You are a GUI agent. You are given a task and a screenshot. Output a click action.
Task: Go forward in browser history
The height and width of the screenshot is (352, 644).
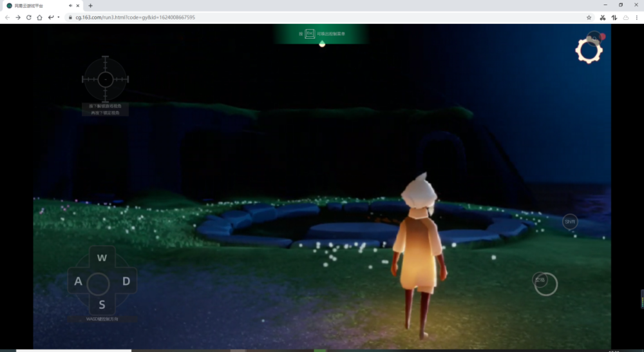point(18,17)
